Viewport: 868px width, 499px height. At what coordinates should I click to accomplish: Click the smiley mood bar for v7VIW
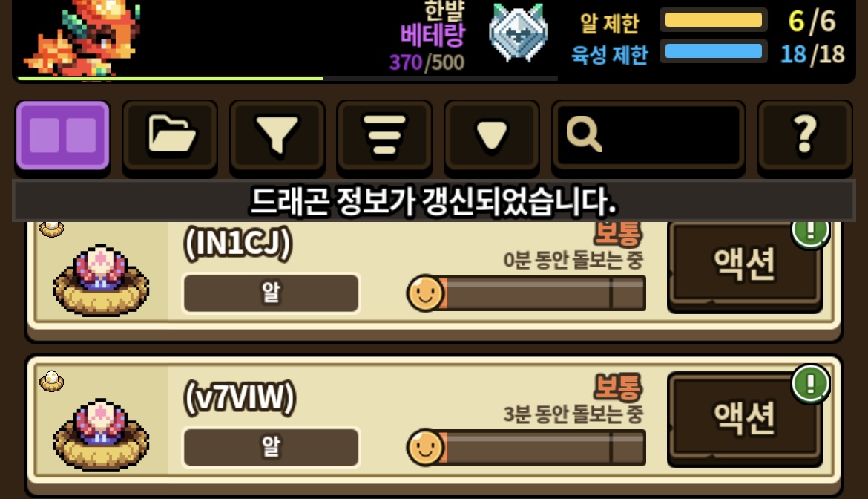point(526,447)
